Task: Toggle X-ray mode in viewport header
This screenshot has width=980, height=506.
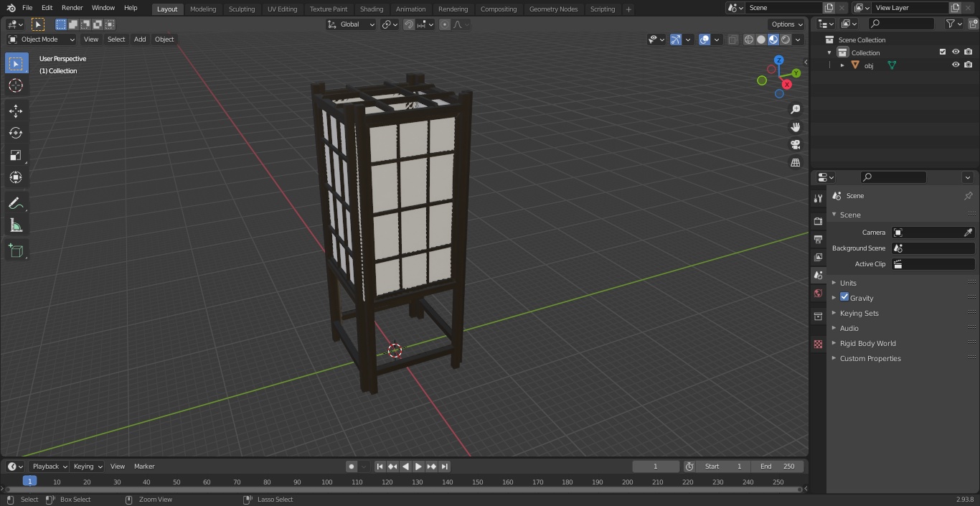Action: 732,39
